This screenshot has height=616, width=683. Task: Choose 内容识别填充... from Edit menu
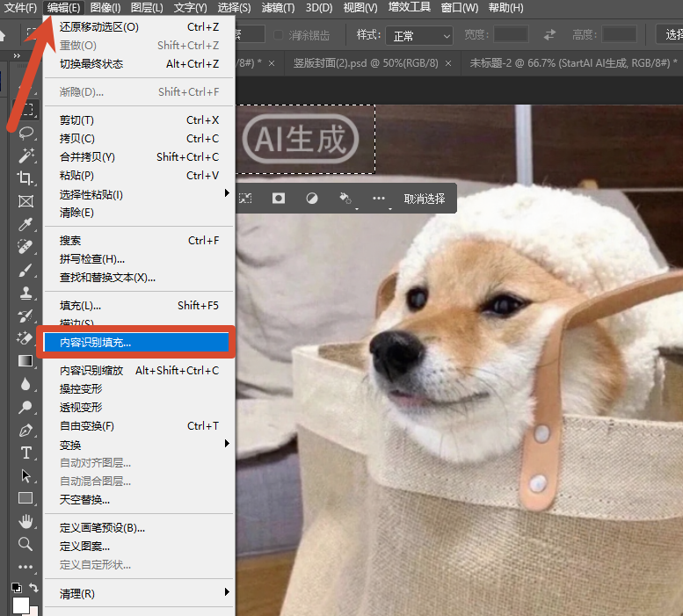(x=136, y=342)
